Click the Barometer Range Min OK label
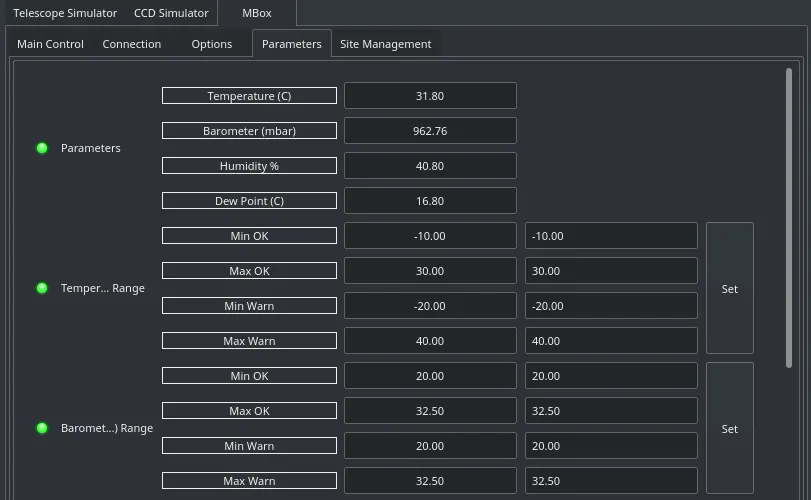Screen dimensions: 811x500 click(x=249, y=376)
